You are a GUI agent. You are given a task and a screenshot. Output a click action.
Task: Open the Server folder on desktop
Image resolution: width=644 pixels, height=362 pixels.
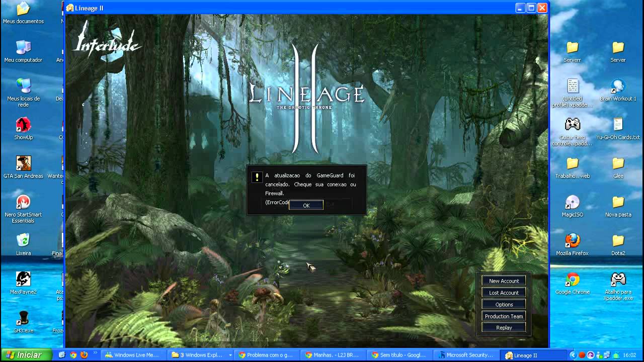point(618,52)
